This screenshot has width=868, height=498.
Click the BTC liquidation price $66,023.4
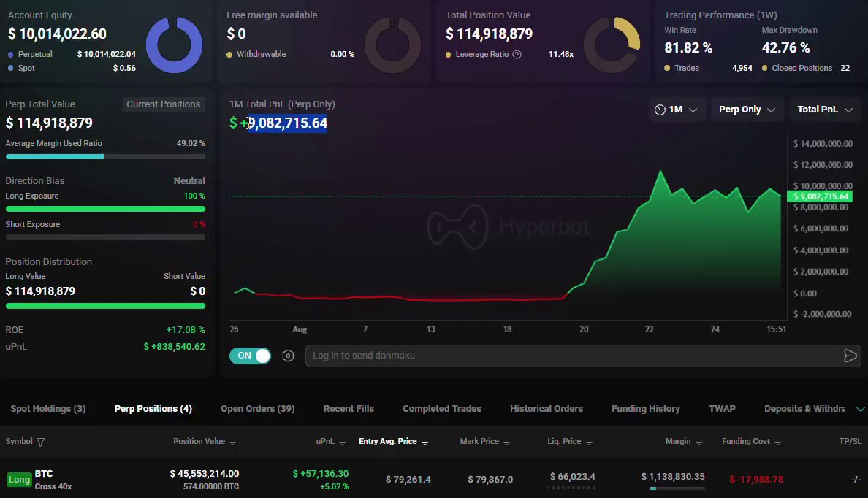coord(572,477)
